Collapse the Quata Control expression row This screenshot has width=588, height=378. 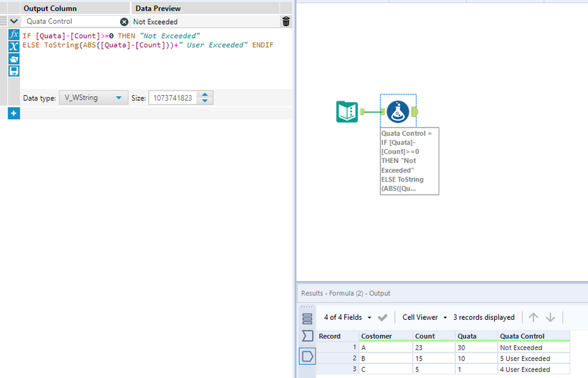pos(14,22)
